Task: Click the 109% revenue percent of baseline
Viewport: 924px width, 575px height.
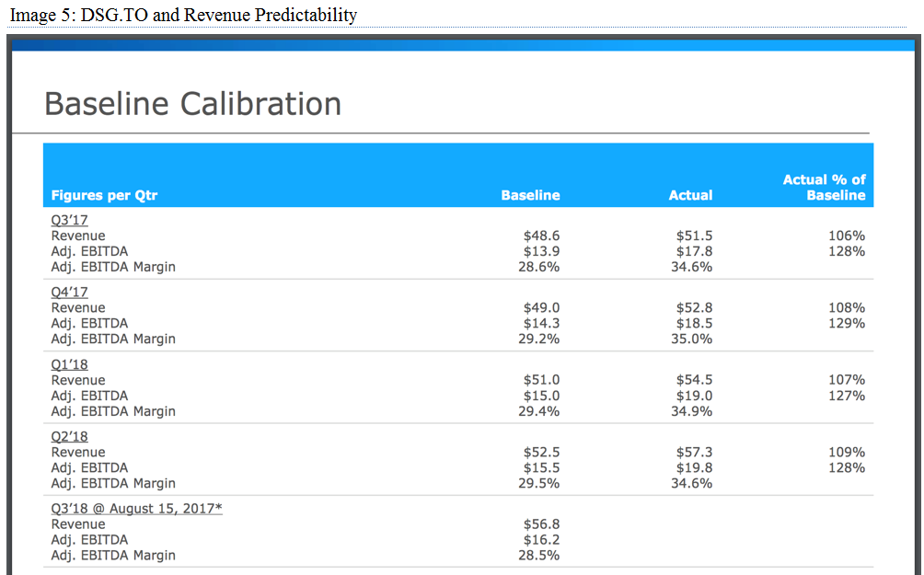Action: [847, 452]
